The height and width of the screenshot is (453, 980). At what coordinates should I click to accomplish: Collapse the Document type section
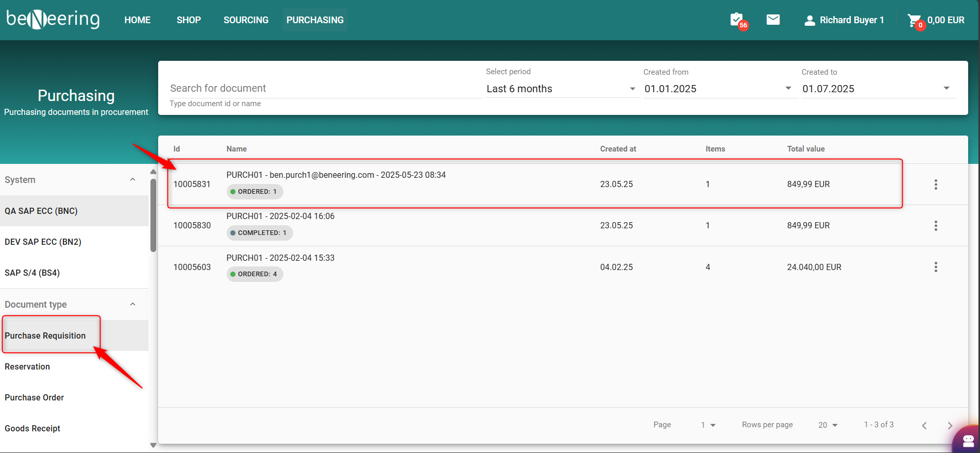[132, 305]
